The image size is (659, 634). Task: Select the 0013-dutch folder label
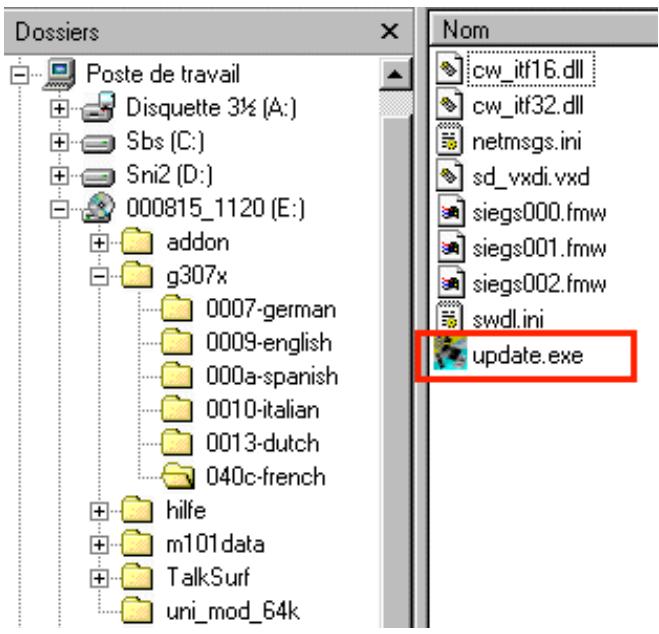263,444
